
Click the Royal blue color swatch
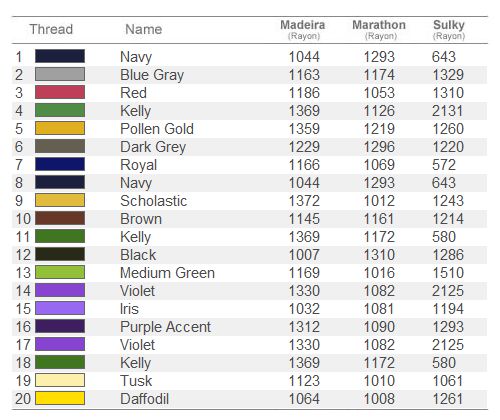point(60,164)
